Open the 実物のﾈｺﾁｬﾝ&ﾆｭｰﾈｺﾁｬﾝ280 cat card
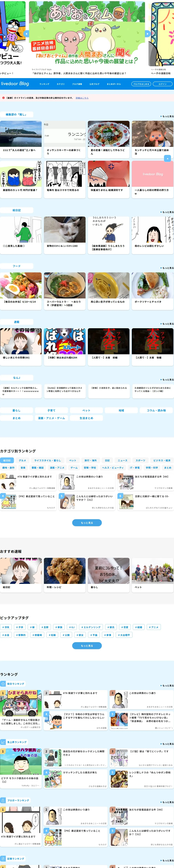Viewport: 174px width, 868px height. tap(65, 235)
